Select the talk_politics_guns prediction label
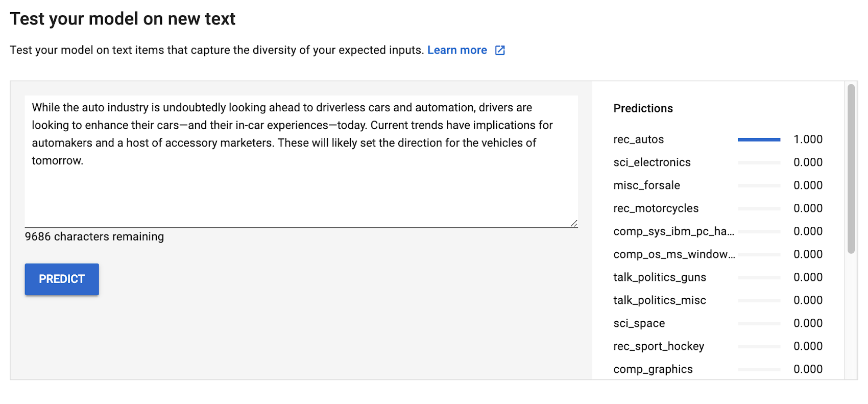The height and width of the screenshot is (404, 868). [x=660, y=277]
